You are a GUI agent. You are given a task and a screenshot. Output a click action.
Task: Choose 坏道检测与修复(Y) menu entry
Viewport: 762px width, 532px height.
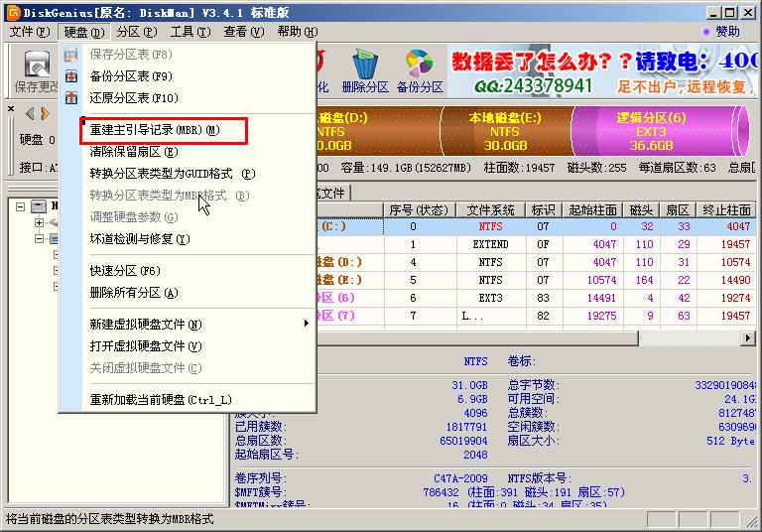(188, 239)
